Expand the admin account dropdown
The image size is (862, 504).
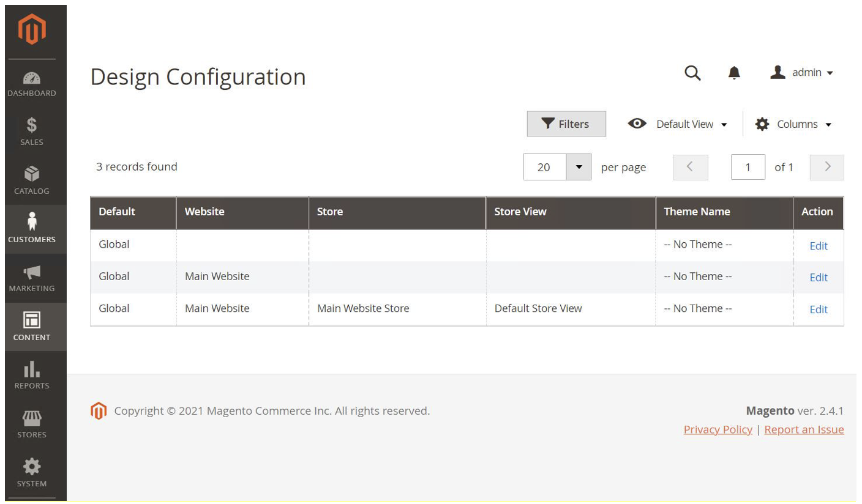[x=802, y=73]
